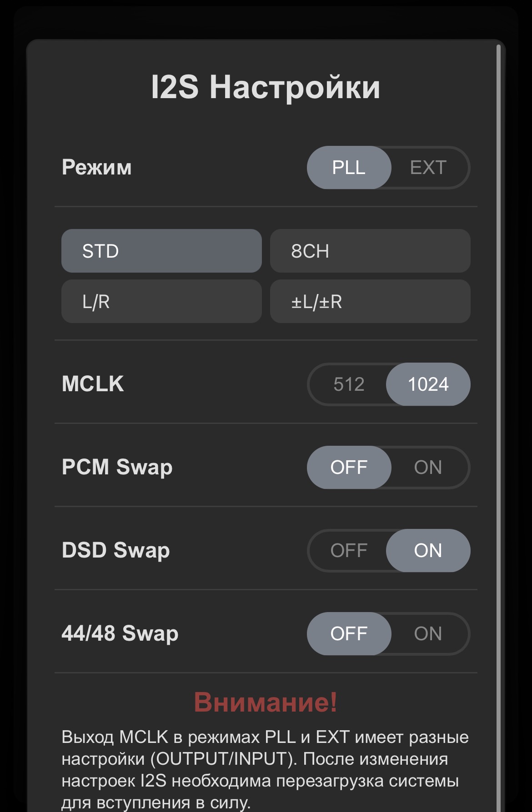Choose the STD format option

point(161,251)
